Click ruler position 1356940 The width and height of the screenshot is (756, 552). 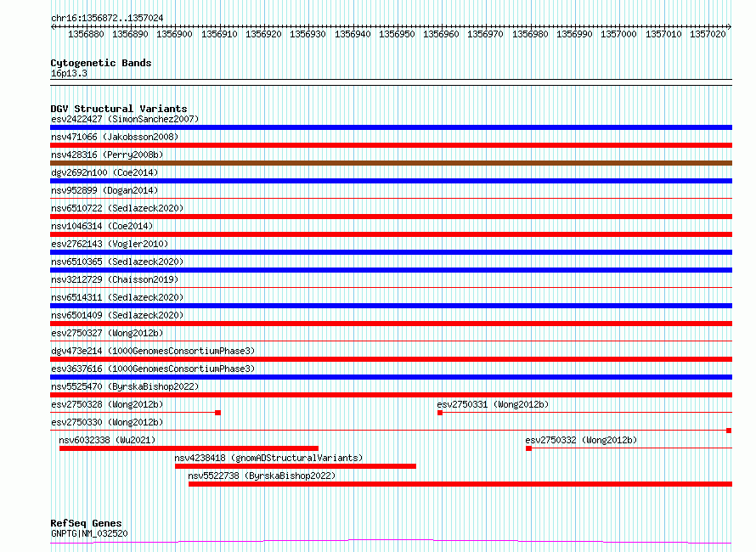tap(353, 34)
